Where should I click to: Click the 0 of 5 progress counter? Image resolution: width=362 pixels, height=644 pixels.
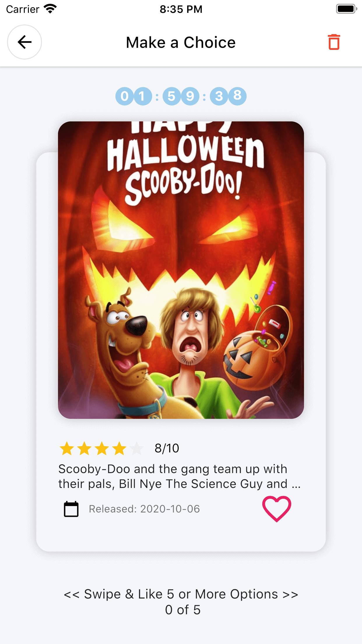[x=183, y=610]
